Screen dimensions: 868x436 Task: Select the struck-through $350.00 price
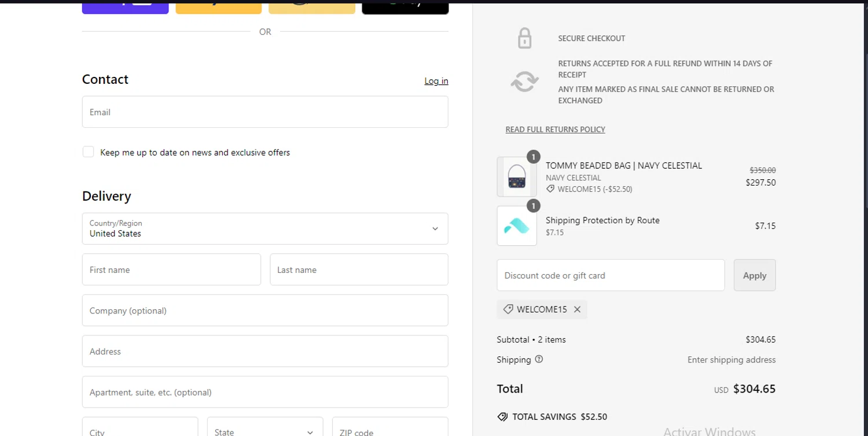763,170
